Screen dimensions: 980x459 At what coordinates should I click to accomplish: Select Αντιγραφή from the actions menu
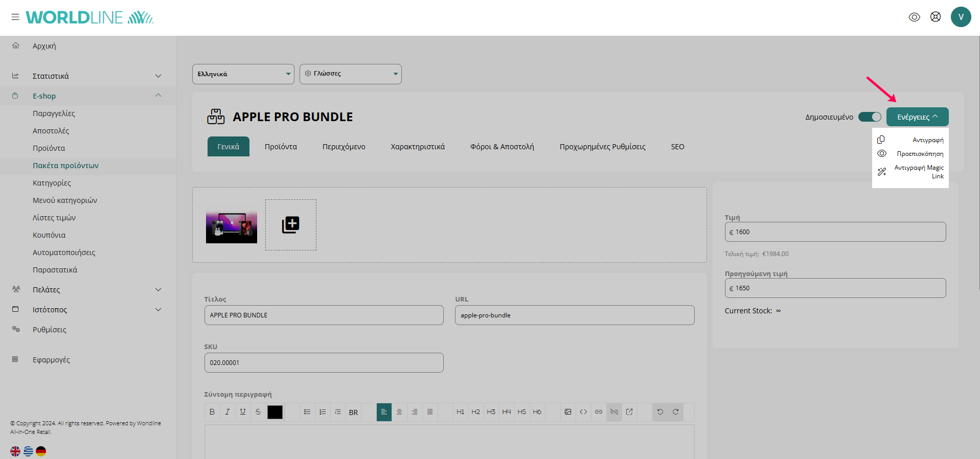(927, 140)
